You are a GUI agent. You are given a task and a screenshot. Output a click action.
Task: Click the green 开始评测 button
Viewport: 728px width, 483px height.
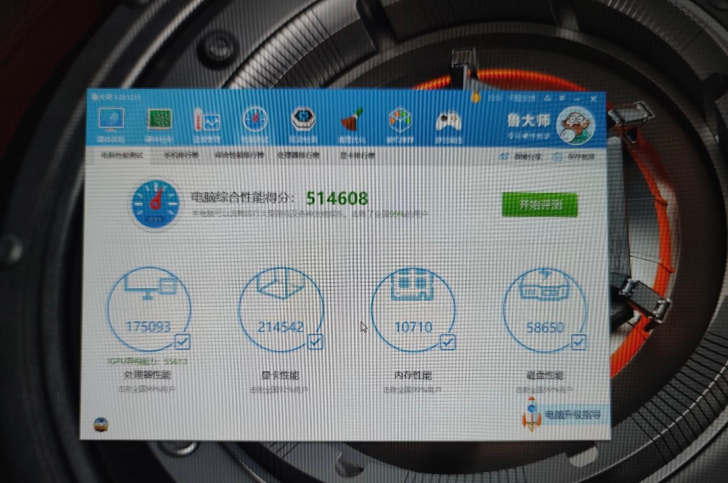pyautogui.click(x=540, y=205)
